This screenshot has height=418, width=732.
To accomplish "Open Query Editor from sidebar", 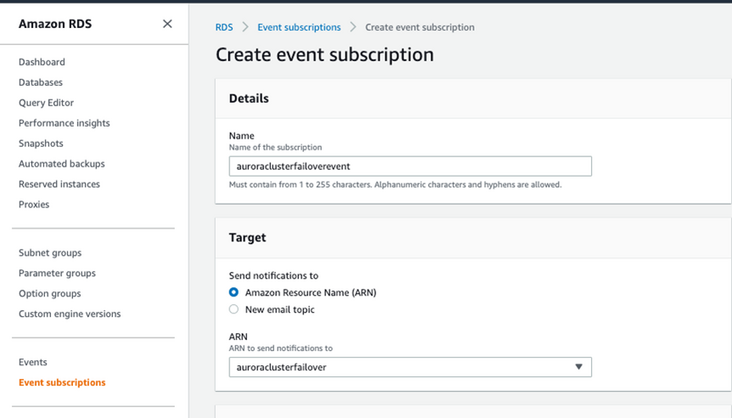I will tap(46, 103).
